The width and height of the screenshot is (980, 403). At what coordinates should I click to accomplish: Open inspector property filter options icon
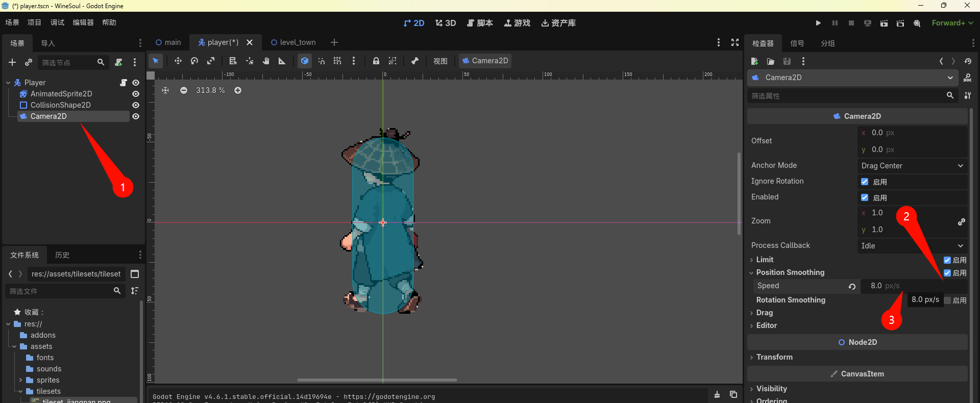[968, 95]
